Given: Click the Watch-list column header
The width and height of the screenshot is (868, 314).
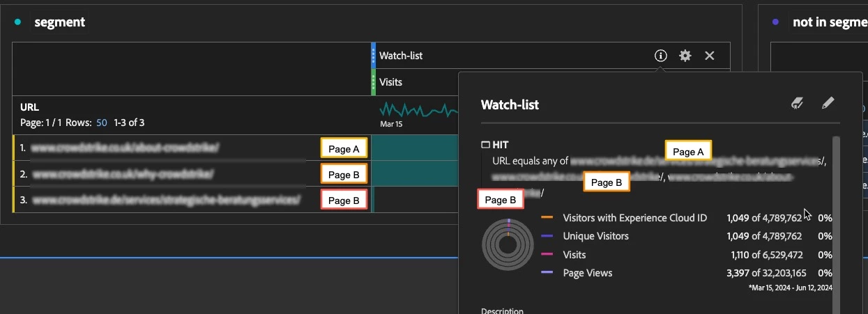Looking at the screenshot, I should pos(401,56).
